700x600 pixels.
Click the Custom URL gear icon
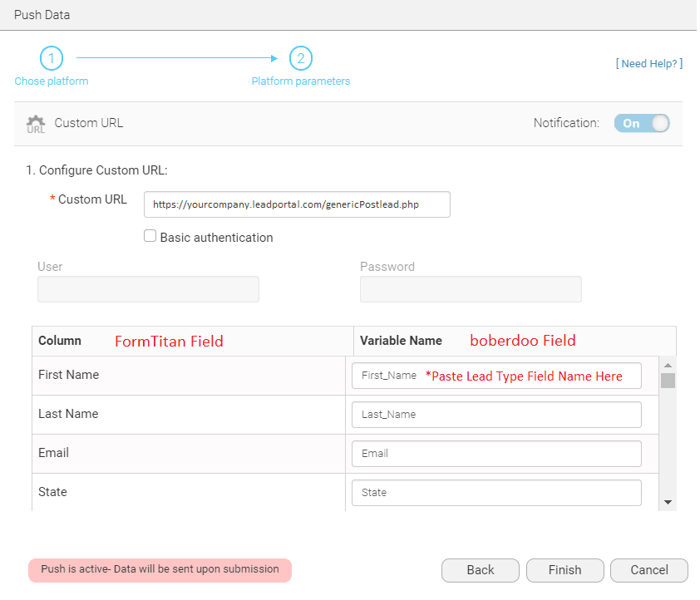point(36,124)
